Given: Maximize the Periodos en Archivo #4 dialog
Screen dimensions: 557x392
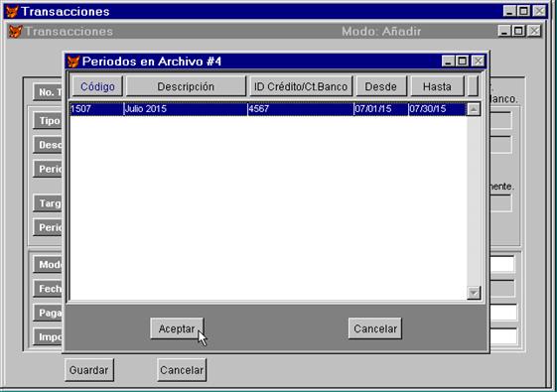Looking at the screenshot, I should 462,62.
